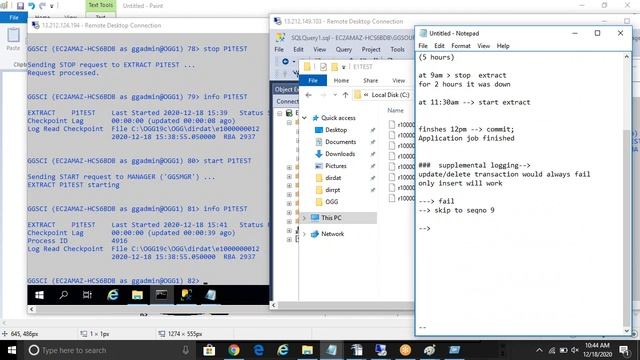Collapse Quick access tree node
Viewport: 640px width, 360px height.
pos(304,118)
